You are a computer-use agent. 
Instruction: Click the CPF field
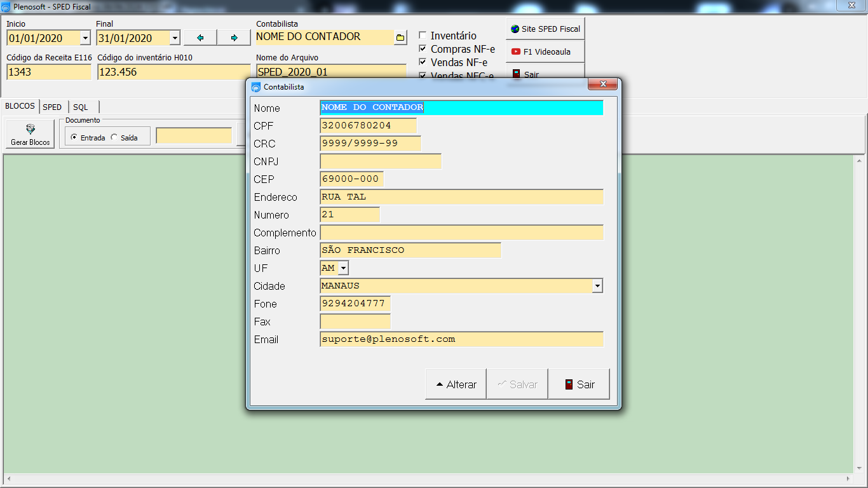(369, 126)
